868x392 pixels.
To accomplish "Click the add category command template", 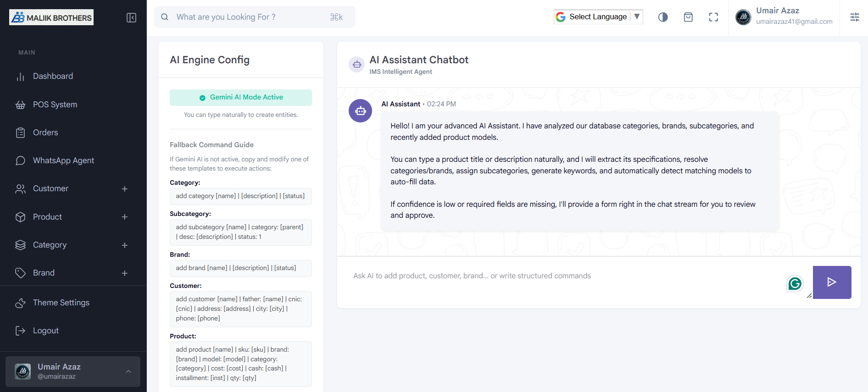I will coord(241,196).
